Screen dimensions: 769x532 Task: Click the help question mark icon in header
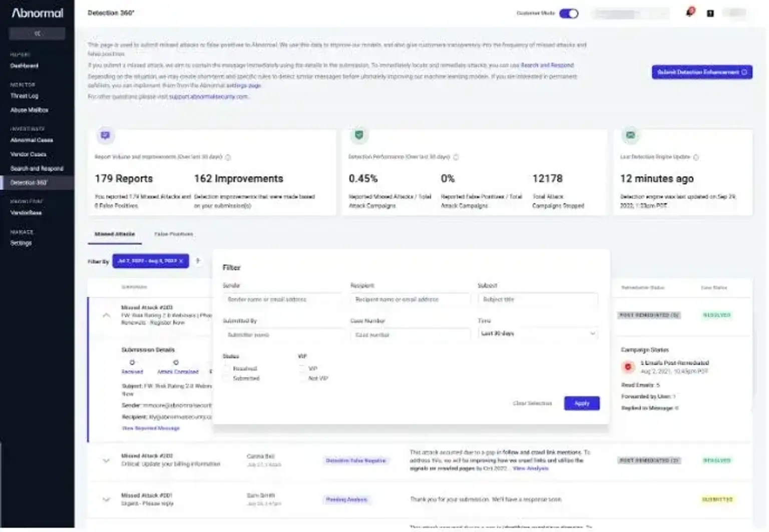[x=710, y=14]
